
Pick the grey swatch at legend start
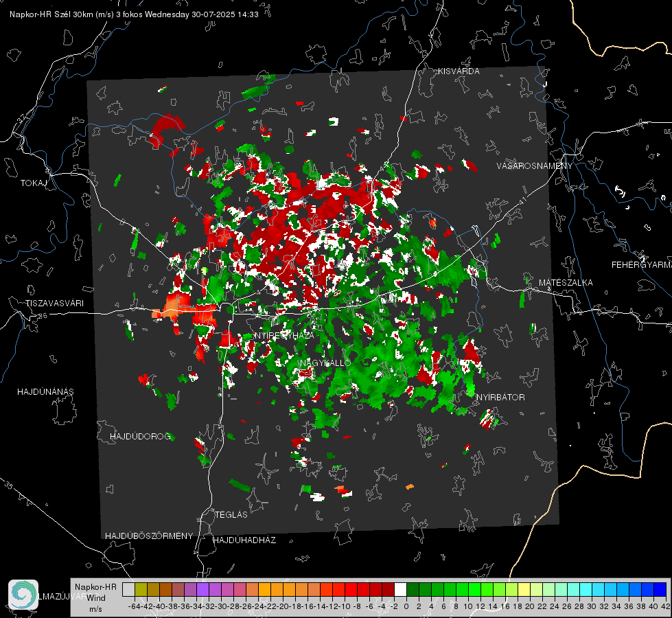pos(128,589)
